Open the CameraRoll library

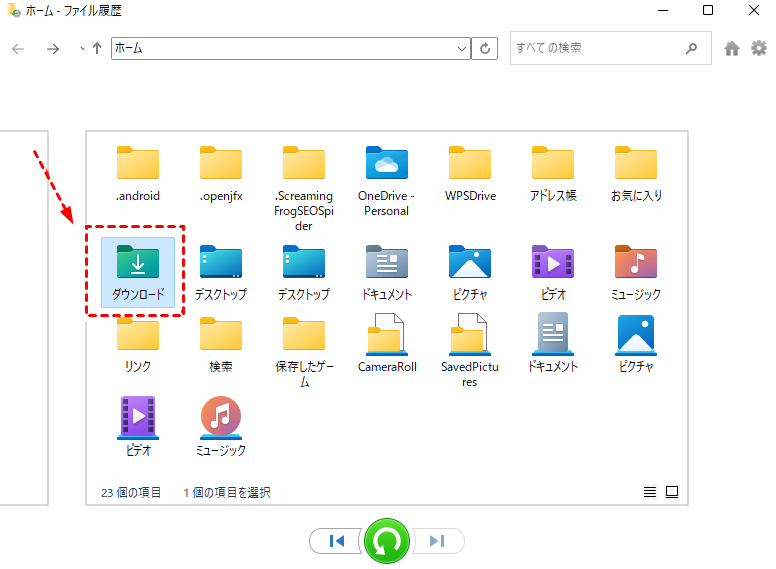pos(387,343)
